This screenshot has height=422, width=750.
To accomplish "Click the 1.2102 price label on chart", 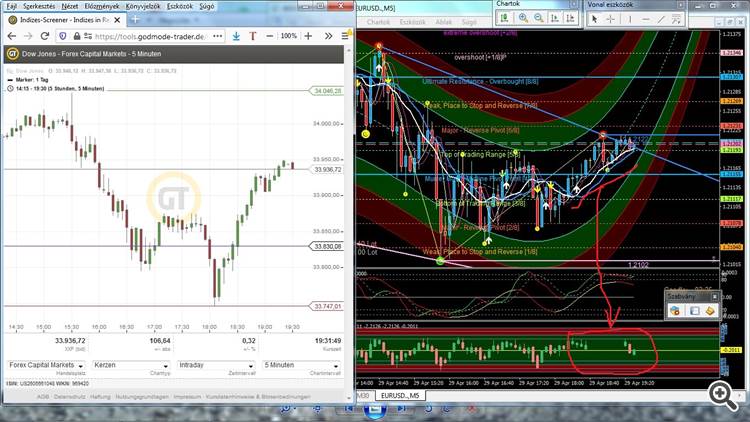I will pos(638,265).
